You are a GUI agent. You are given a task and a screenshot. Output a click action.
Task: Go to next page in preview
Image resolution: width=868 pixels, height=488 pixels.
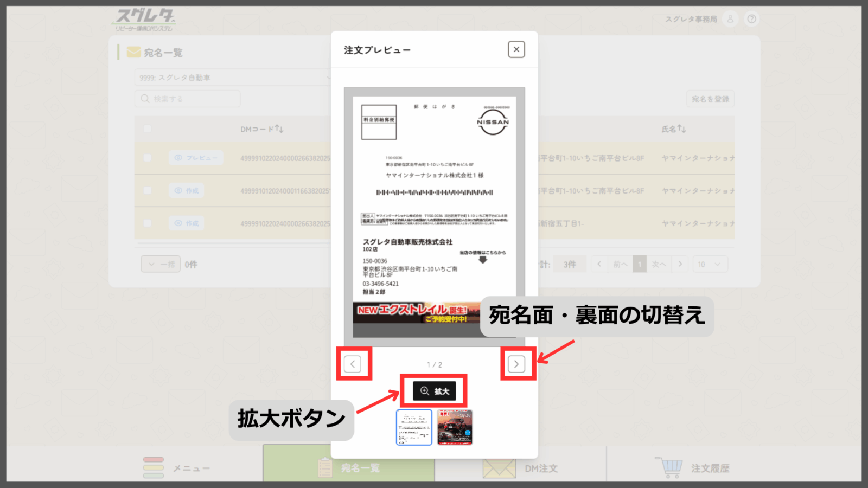tap(516, 364)
